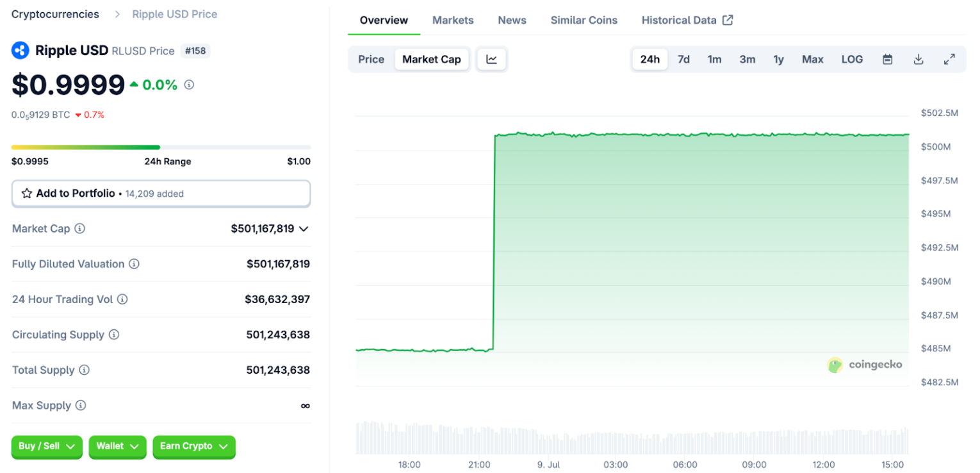
Task: Click the Total Supply 501,243,638 value
Action: [278, 370]
